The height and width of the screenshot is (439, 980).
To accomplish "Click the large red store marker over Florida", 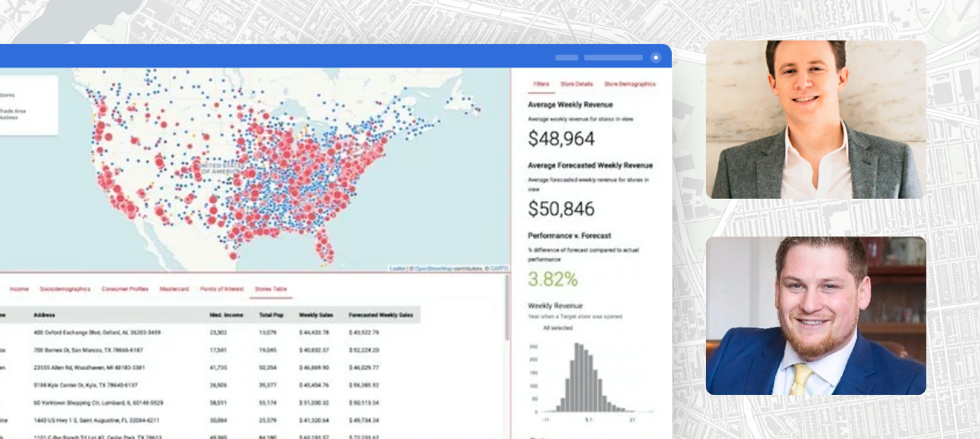I will point(321,239).
